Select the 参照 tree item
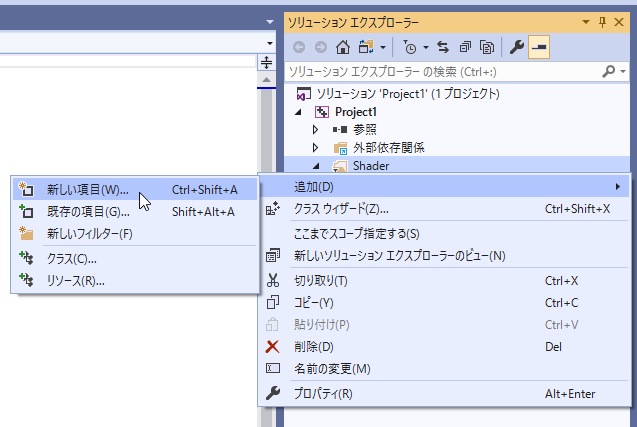This screenshot has width=637, height=427. point(364,130)
